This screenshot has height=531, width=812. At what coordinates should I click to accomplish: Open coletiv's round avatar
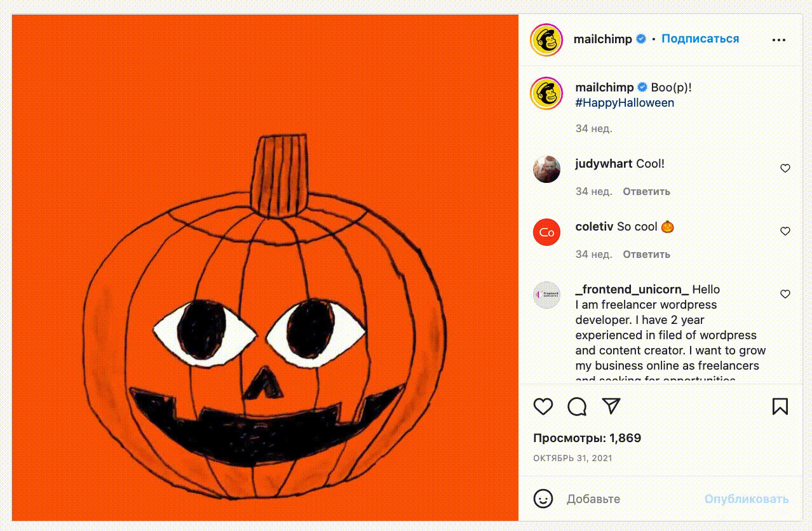546,232
